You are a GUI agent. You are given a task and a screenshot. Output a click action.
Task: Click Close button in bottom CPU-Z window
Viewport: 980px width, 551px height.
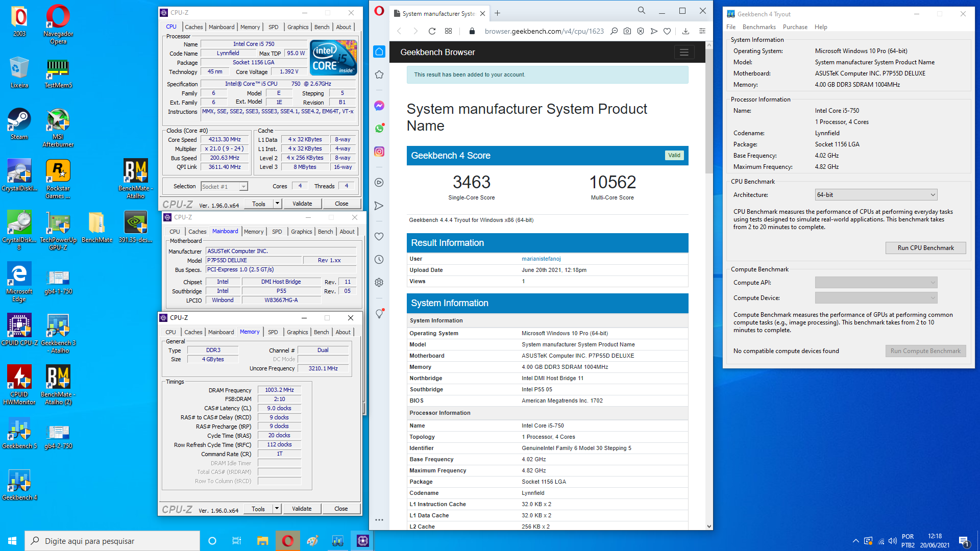click(x=341, y=509)
